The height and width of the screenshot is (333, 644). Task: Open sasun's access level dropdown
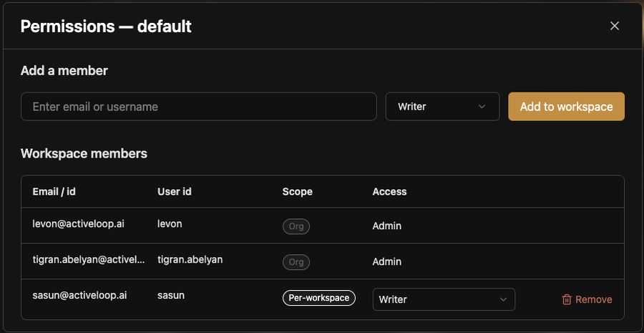click(444, 299)
